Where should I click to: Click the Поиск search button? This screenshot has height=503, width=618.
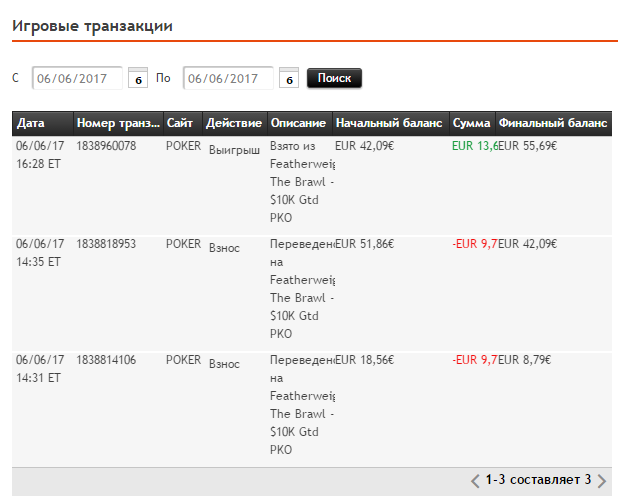(x=334, y=78)
